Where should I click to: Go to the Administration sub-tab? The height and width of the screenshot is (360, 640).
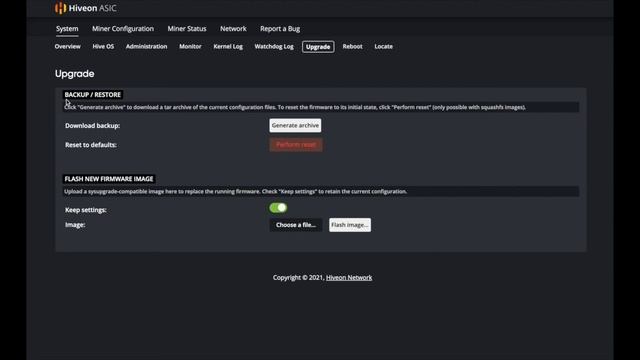tap(147, 47)
